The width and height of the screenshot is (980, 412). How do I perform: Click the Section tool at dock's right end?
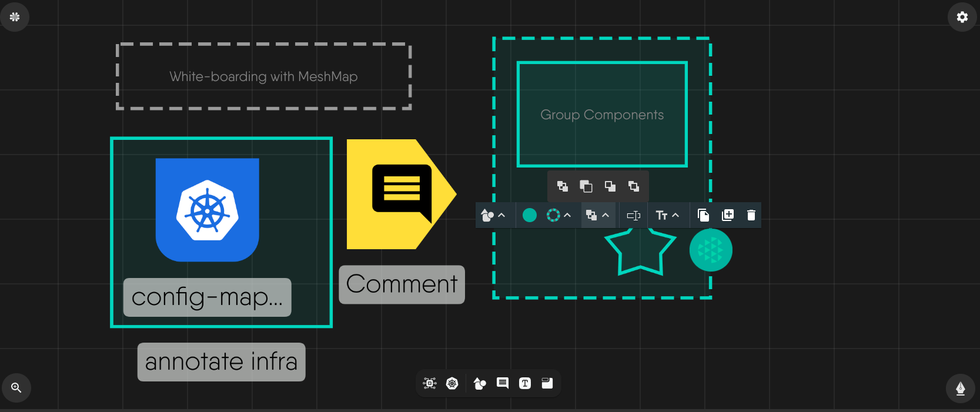click(x=547, y=383)
